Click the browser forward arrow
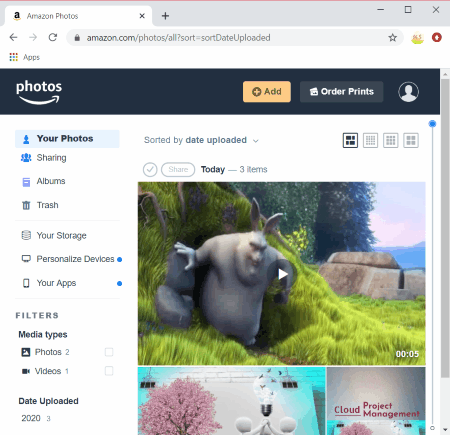This screenshot has width=450, height=435. tap(33, 37)
